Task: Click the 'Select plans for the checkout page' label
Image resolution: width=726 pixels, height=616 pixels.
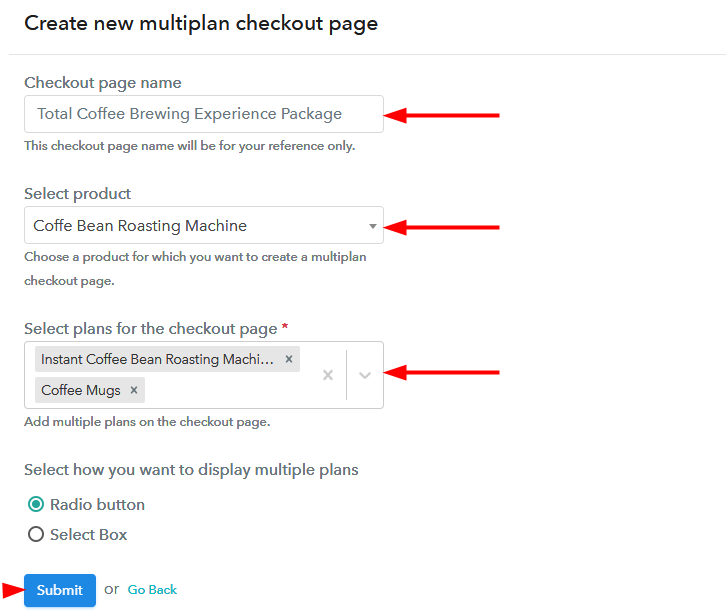Action: pyautogui.click(x=150, y=328)
